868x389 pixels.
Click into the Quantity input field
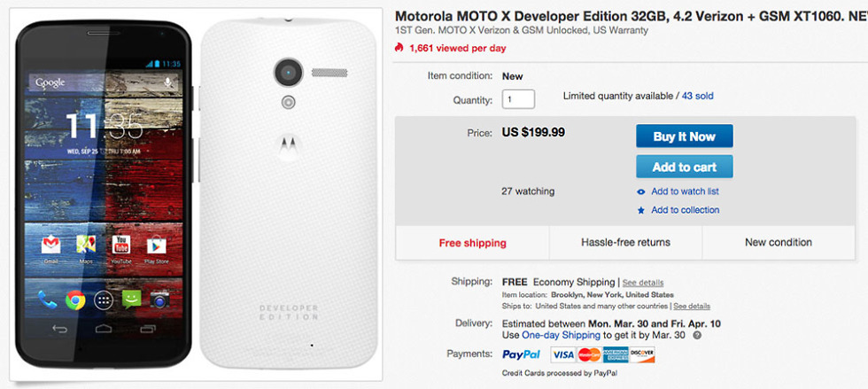click(x=518, y=100)
